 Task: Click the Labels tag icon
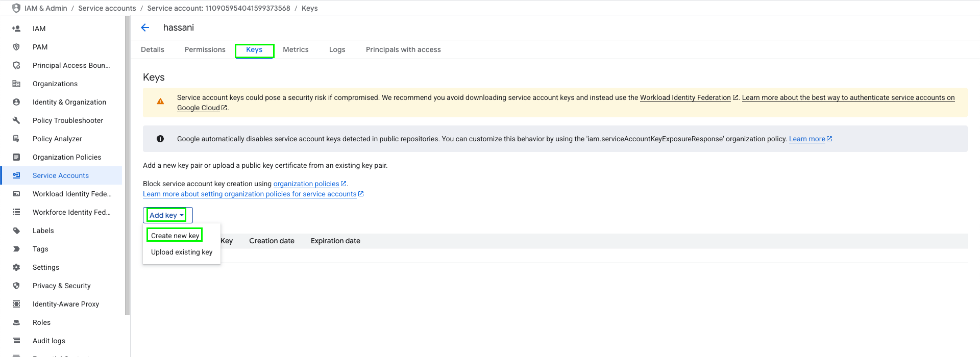pos(16,231)
